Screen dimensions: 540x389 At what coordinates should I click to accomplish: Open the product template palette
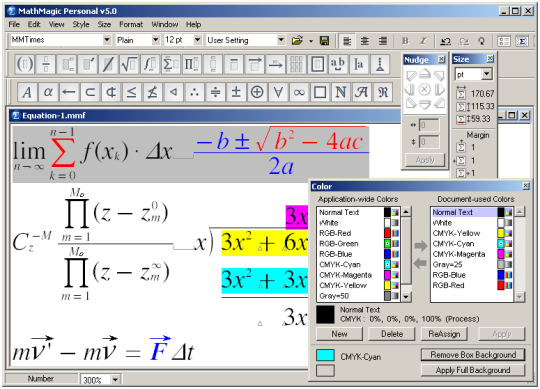coord(191,64)
